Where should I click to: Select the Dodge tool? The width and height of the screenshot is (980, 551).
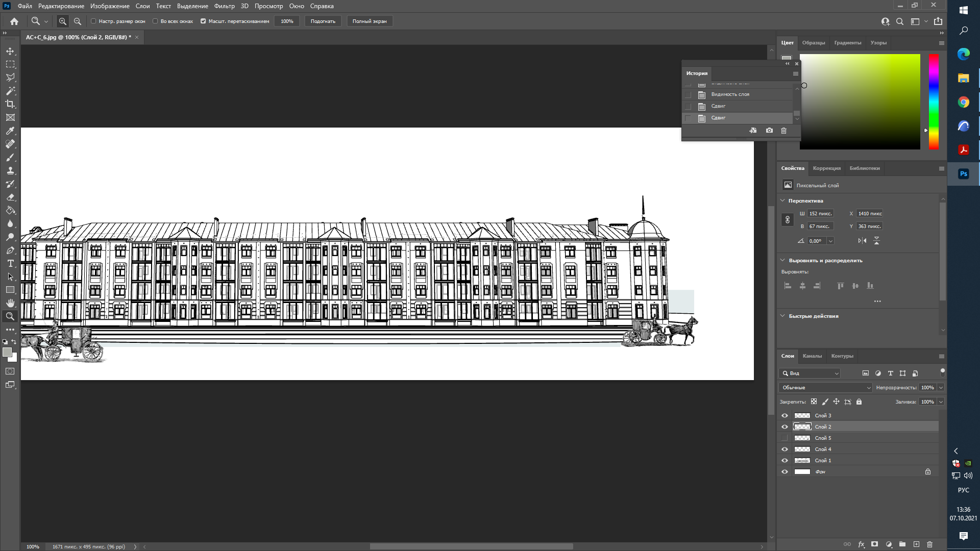pyautogui.click(x=10, y=237)
